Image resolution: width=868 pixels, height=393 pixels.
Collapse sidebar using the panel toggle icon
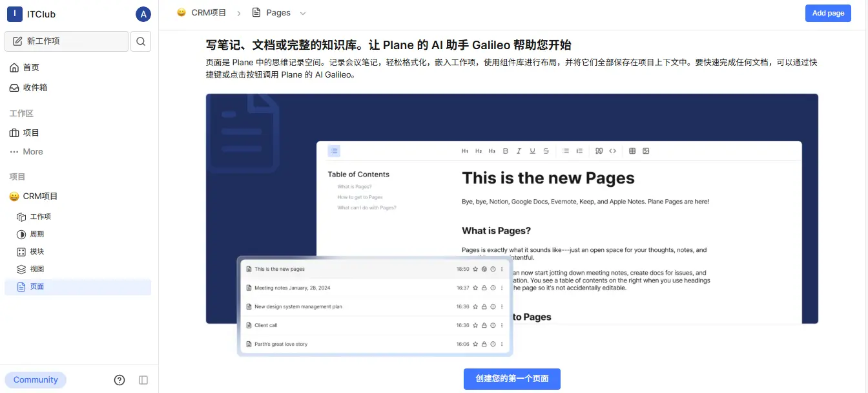[143, 380]
